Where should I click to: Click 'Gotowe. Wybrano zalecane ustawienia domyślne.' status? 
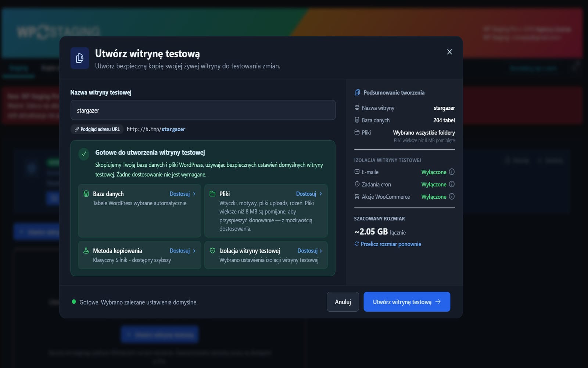[x=139, y=302]
